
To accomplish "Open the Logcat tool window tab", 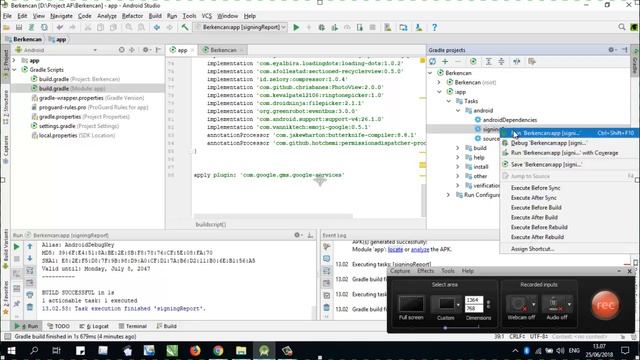I will pos(94,326).
